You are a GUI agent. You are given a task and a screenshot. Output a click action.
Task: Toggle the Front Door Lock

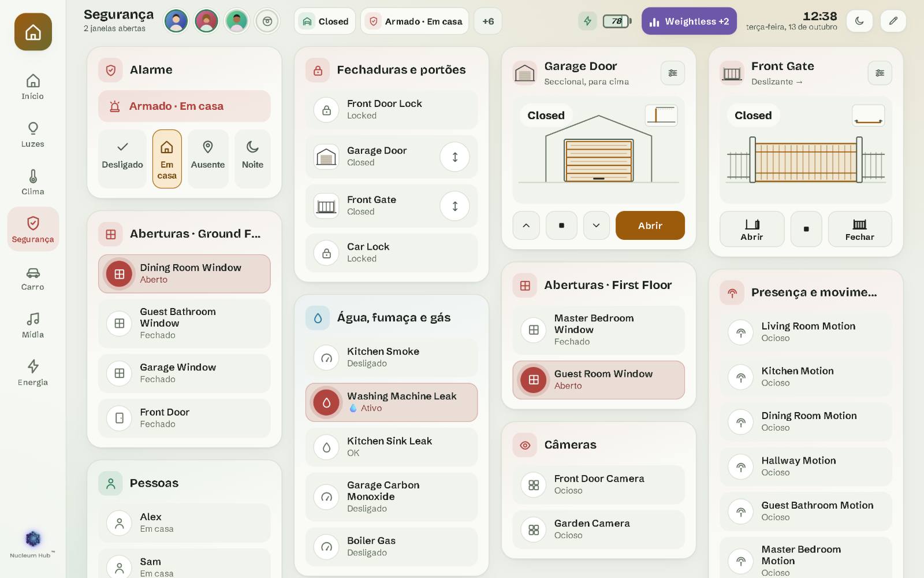pyautogui.click(x=392, y=109)
